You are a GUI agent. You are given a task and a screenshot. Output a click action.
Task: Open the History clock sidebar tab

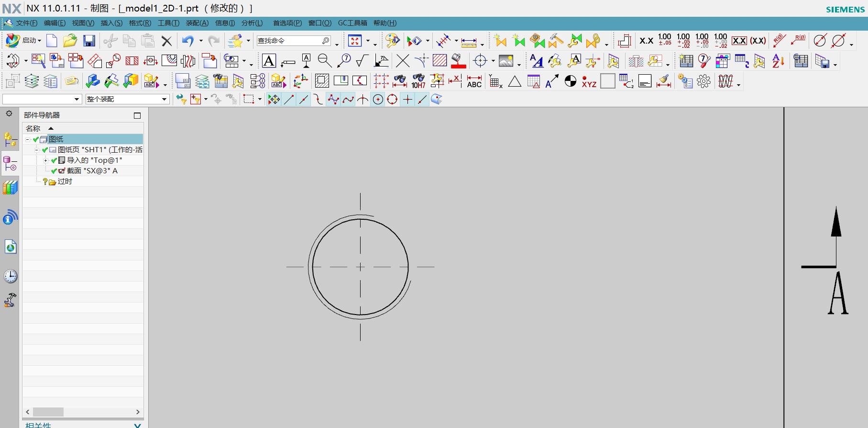(x=10, y=276)
